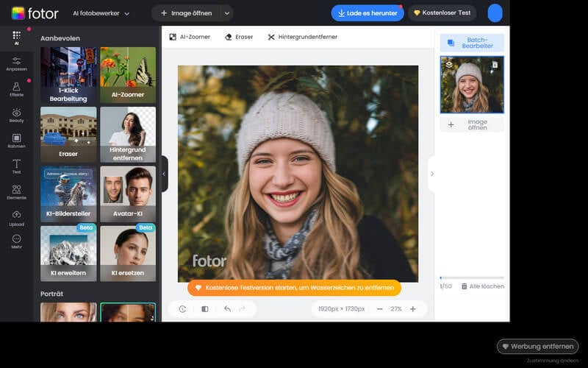Click the Aanbevolen section heading
Screen dimensions: 588x368
[x=60, y=38]
